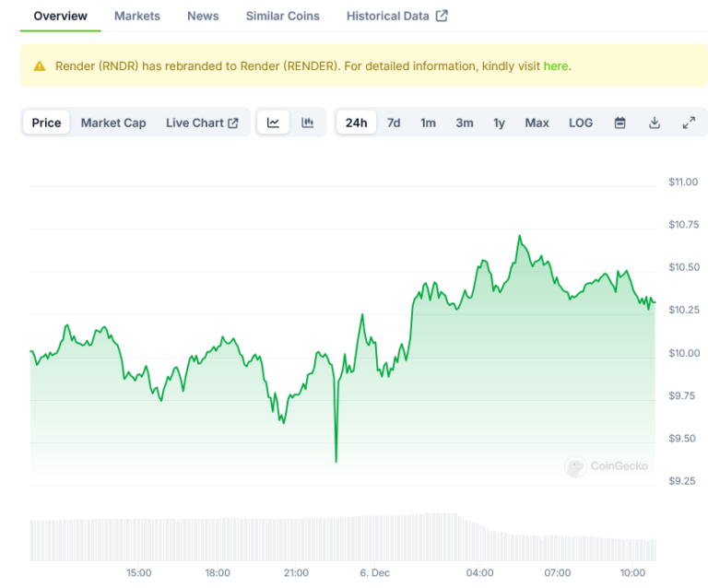Click the download chart data icon
This screenshot has width=708, height=588.
pyautogui.click(x=655, y=123)
